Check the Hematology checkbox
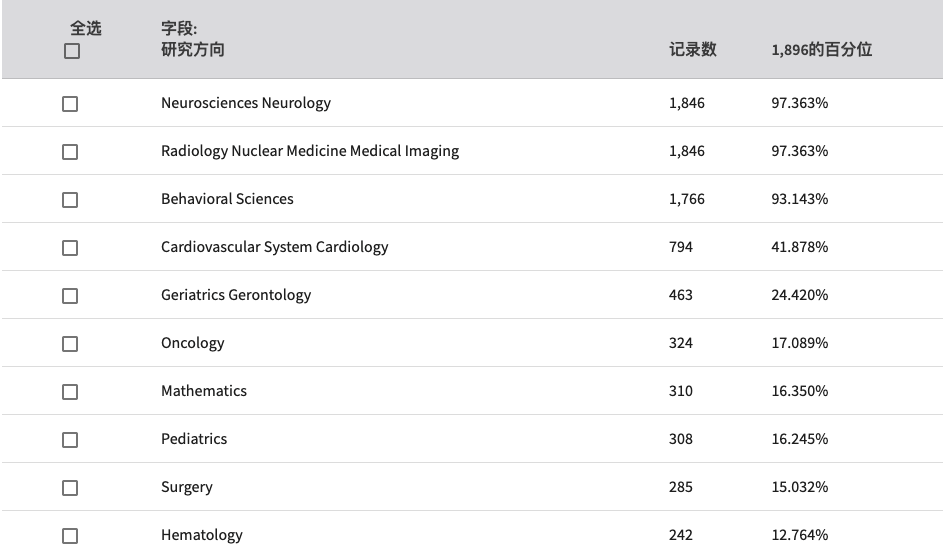The image size is (943, 558). pos(70,536)
